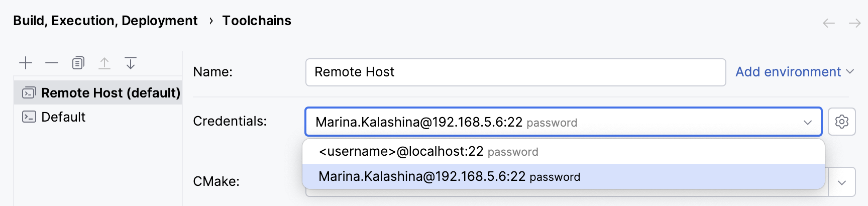The height and width of the screenshot is (206, 868).
Task: Choose <username>@localhost:22 credentials option
Action: (428, 152)
